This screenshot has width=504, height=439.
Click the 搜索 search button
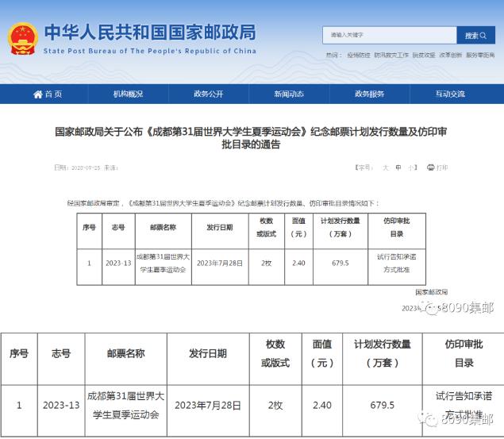coord(475,36)
